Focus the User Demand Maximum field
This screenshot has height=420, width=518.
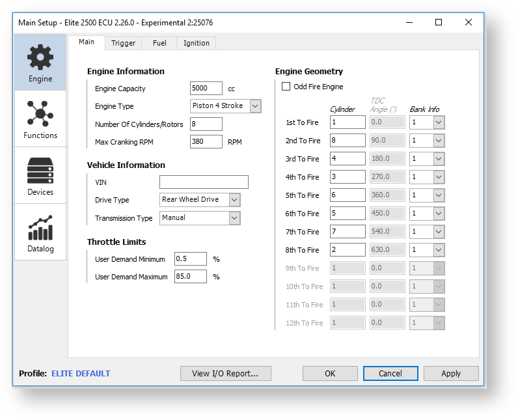pyautogui.click(x=191, y=276)
